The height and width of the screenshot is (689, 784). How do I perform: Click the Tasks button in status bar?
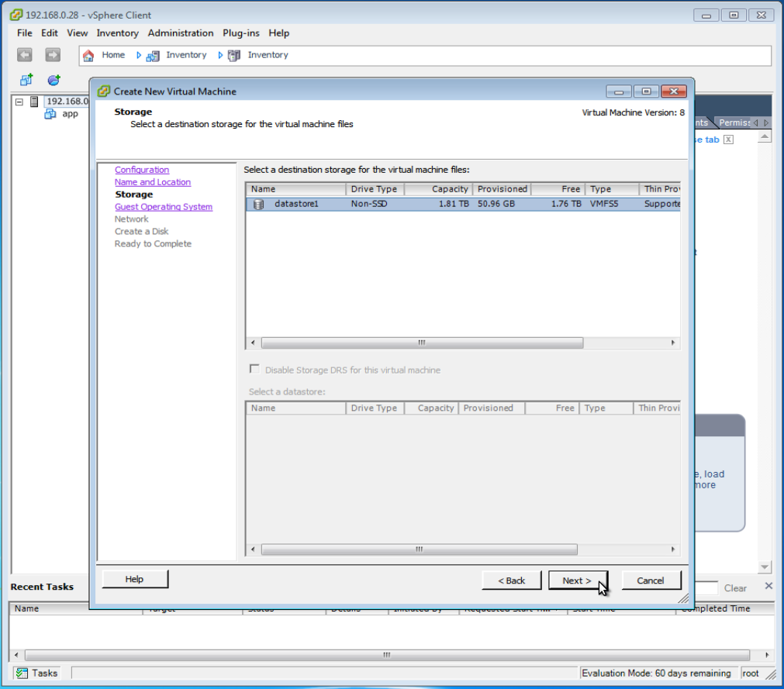pos(37,673)
